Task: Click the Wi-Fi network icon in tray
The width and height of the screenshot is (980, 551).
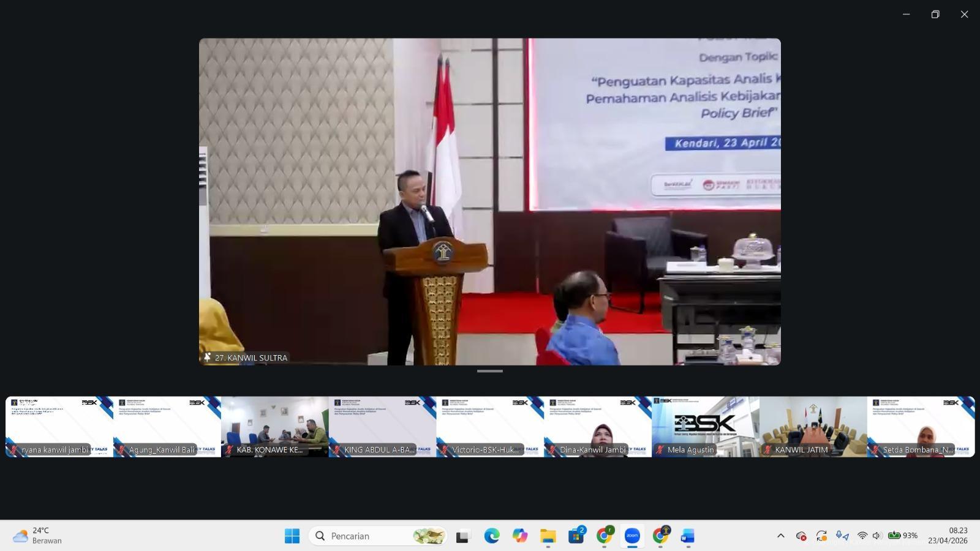Action: pos(862,536)
